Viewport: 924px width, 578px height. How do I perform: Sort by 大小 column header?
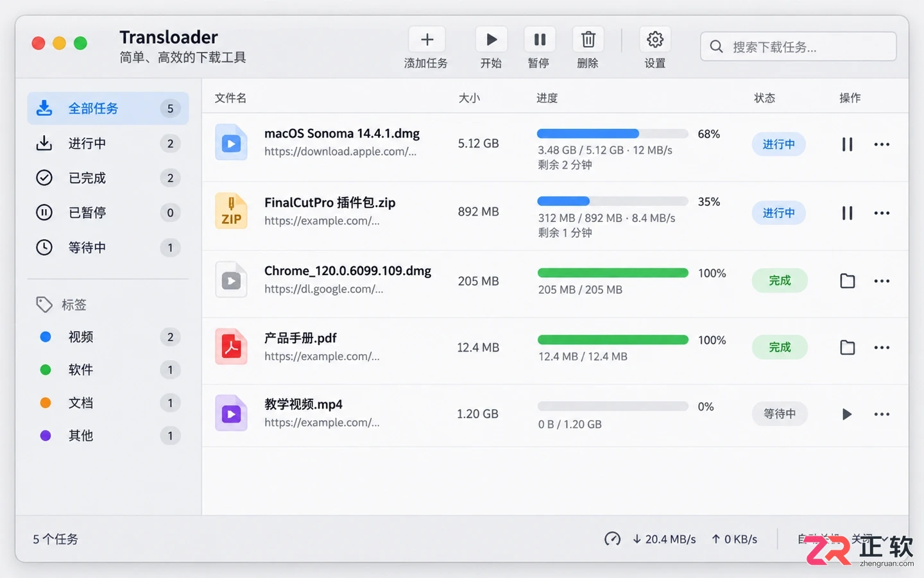[x=469, y=98]
